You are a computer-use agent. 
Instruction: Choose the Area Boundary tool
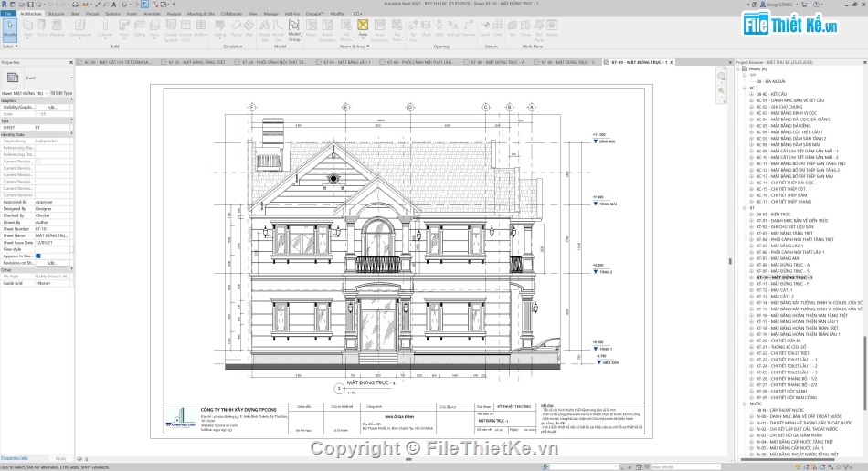pyautogui.click(x=380, y=30)
